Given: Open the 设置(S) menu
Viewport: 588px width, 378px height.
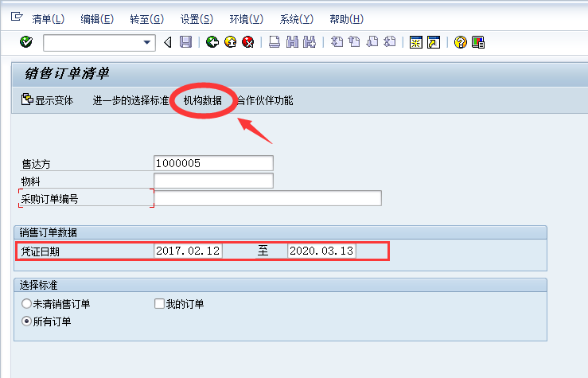Looking at the screenshot, I should [197, 19].
